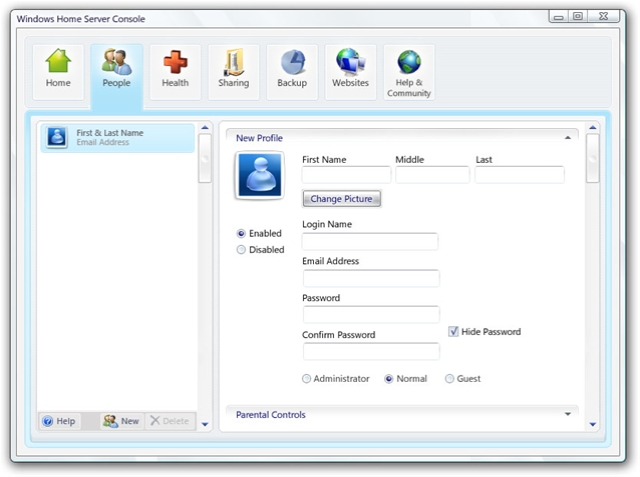640x477 pixels.
Task: Click the Delete button
Action: 170,421
